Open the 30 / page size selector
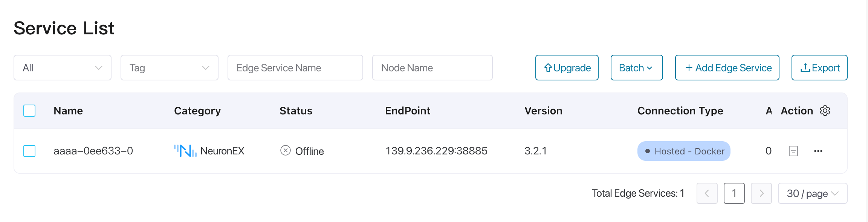The height and width of the screenshot is (222, 868). point(812,193)
